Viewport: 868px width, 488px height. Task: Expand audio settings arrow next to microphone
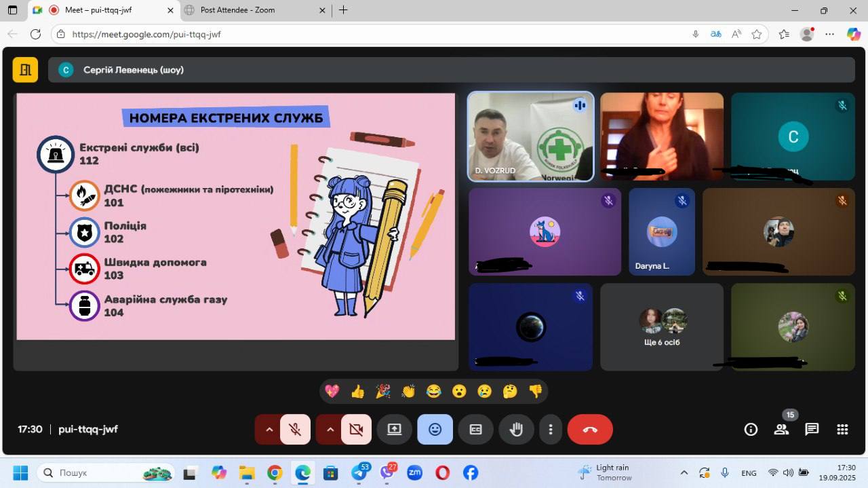coord(269,430)
